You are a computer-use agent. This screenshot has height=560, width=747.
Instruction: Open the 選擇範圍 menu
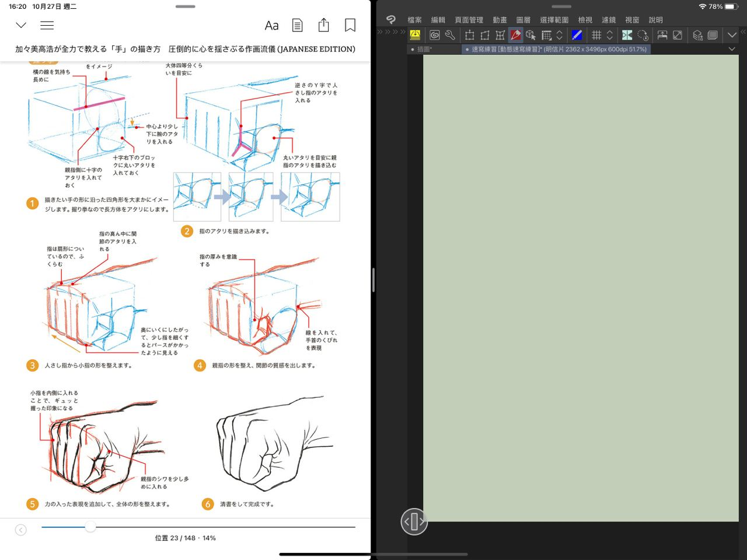tap(554, 20)
